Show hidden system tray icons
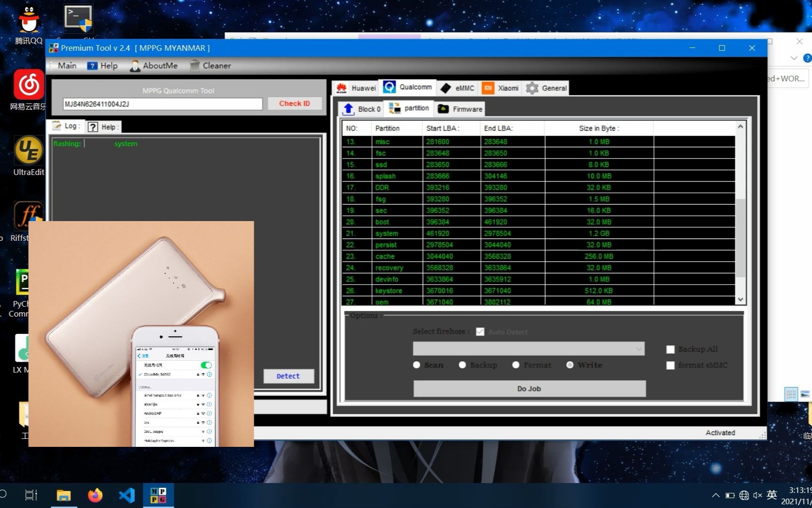Viewport: 812px width, 508px height. coord(716,495)
